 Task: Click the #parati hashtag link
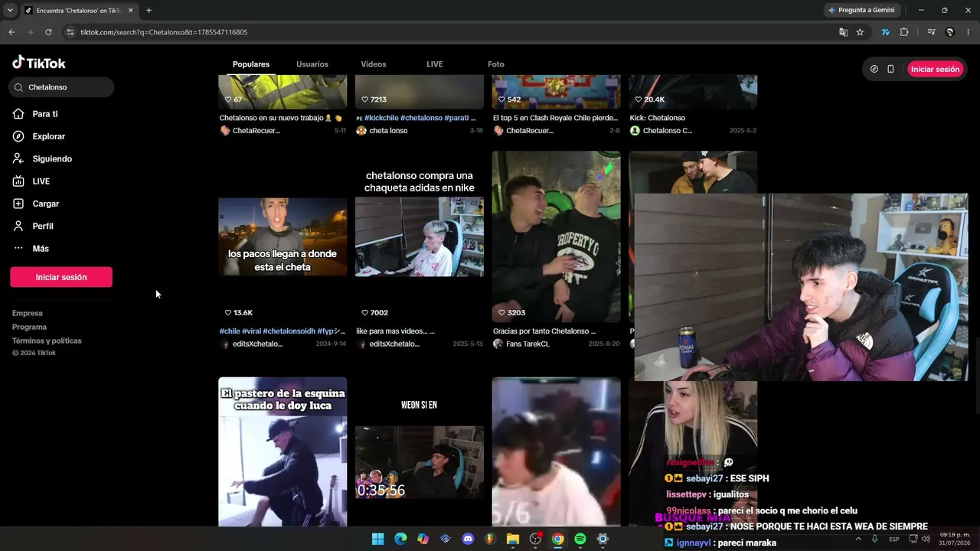tap(457, 118)
